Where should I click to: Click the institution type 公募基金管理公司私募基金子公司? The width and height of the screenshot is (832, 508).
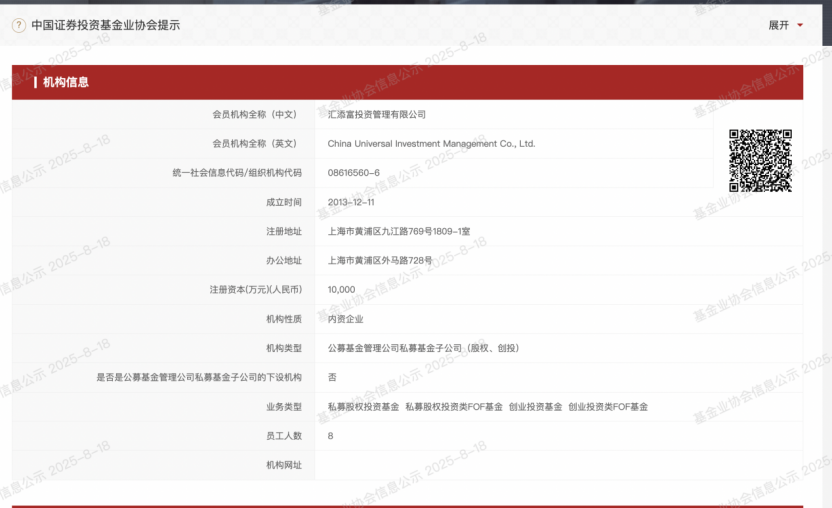394,348
